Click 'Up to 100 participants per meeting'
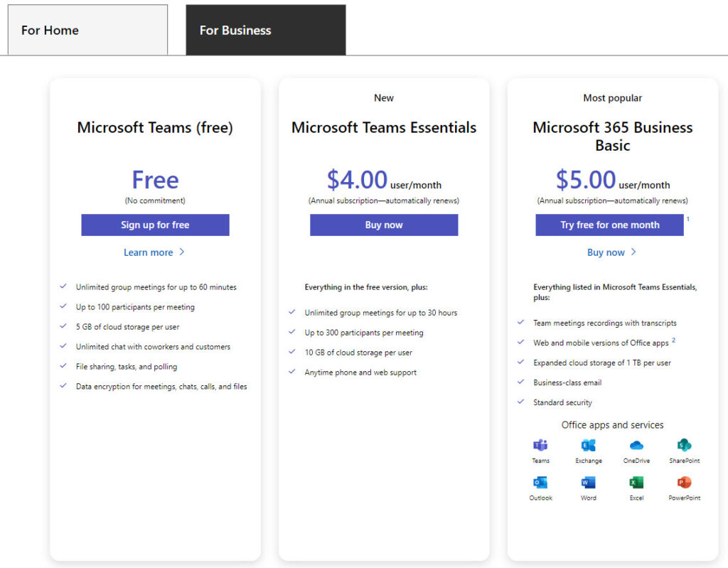 tap(135, 307)
